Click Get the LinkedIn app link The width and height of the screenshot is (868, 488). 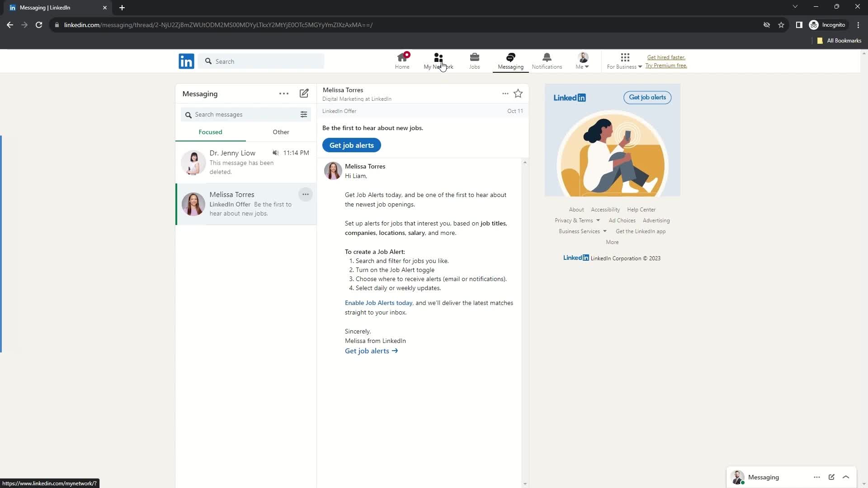[x=641, y=231]
